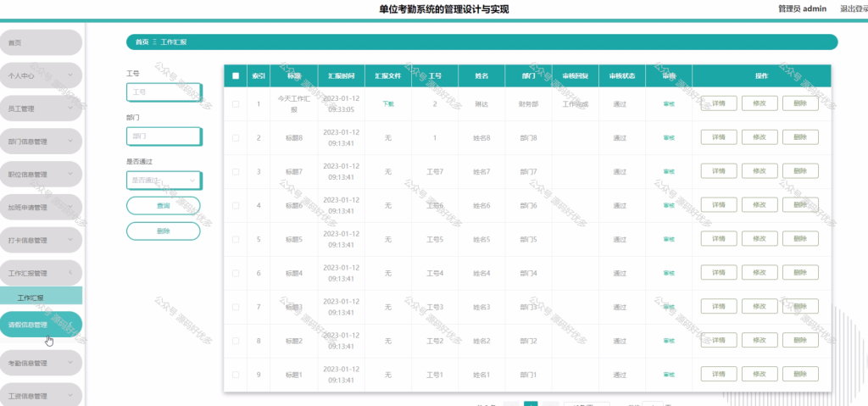Click the 姓名8 name cell

coord(481,138)
